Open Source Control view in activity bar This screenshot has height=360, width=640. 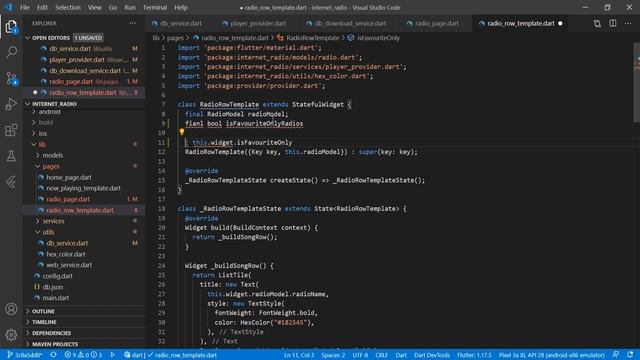(x=11, y=78)
